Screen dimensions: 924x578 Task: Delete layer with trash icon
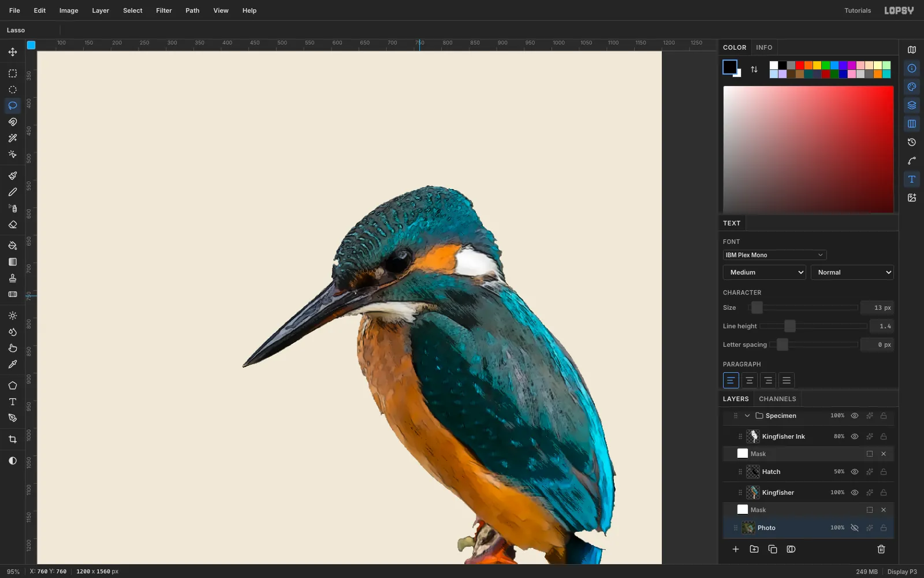coord(881,549)
